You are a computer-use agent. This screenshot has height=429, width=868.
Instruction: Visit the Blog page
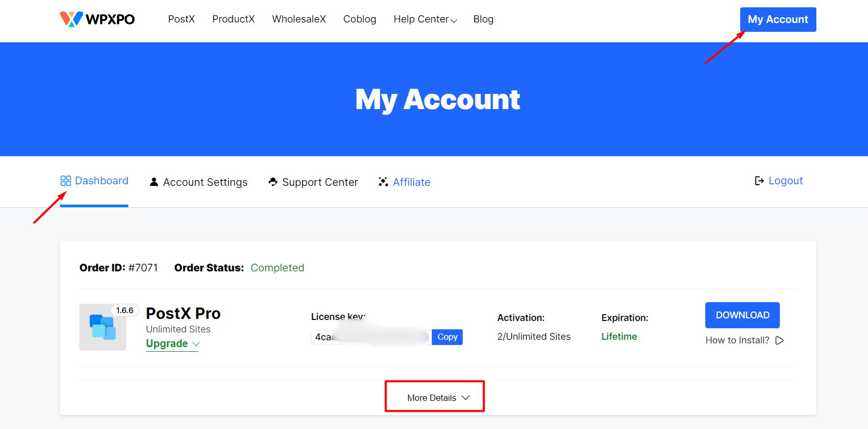point(484,19)
